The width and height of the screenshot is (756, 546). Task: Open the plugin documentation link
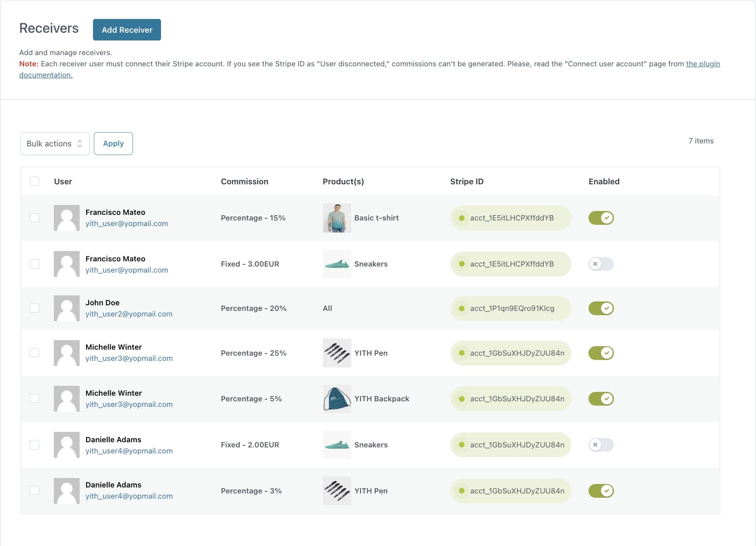pyautogui.click(x=703, y=64)
